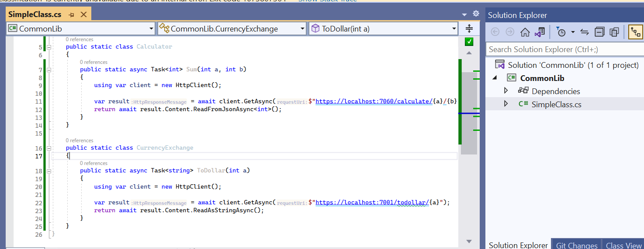Toggle the highlighted tree view button
This screenshot has width=644, height=249.
coord(635,32)
